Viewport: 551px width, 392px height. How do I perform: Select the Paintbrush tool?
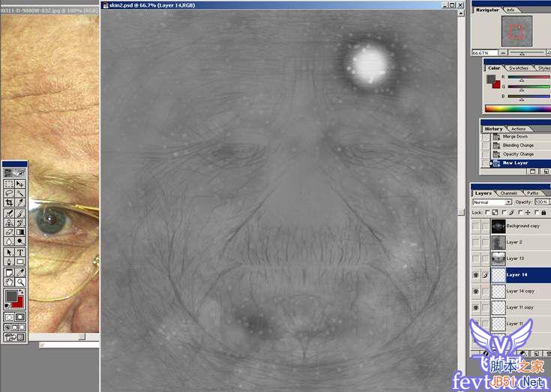click(x=20, y=214)
